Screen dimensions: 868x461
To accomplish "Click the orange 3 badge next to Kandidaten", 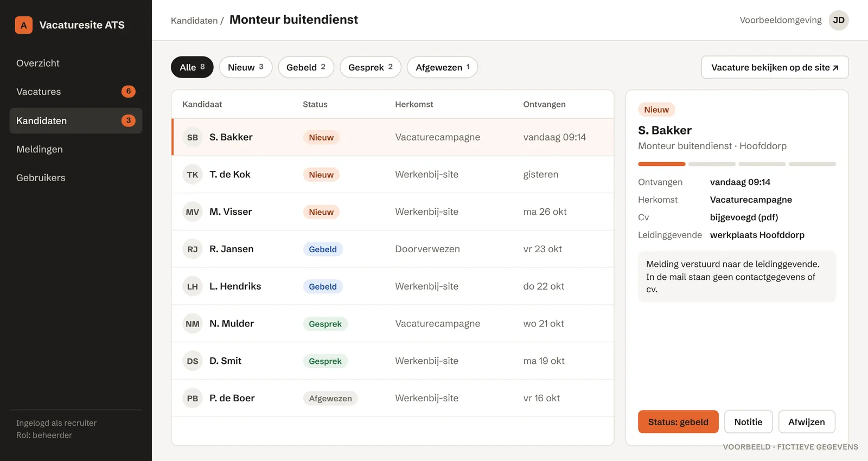I will tap(129, 120).
